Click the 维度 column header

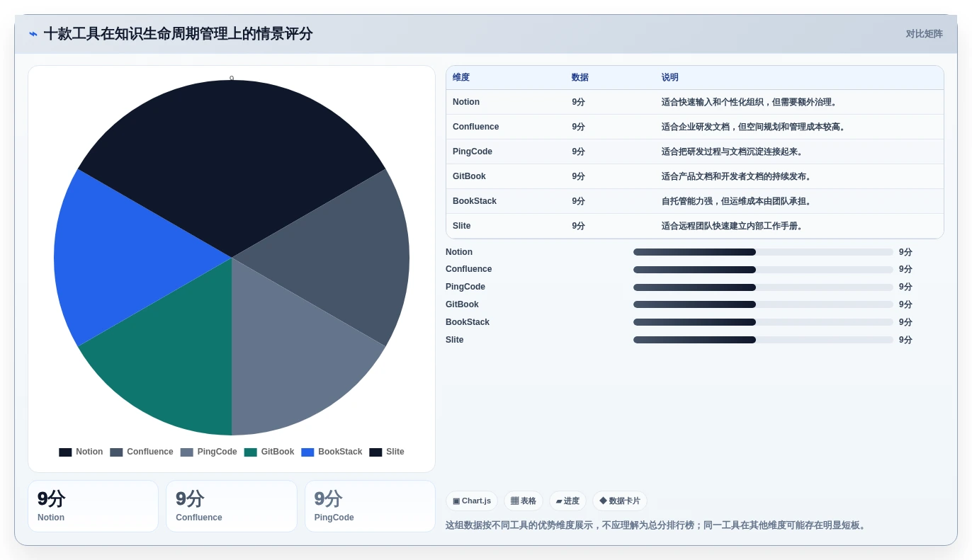point(461,77)
